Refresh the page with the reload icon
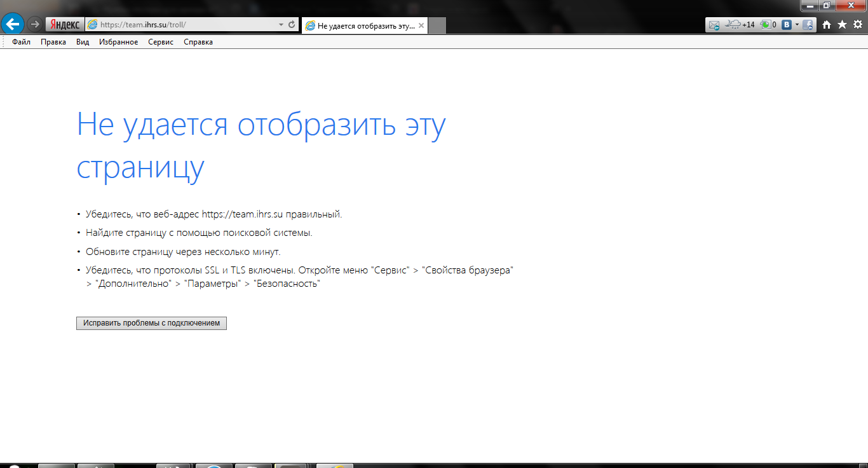 [x=292, y=25]
